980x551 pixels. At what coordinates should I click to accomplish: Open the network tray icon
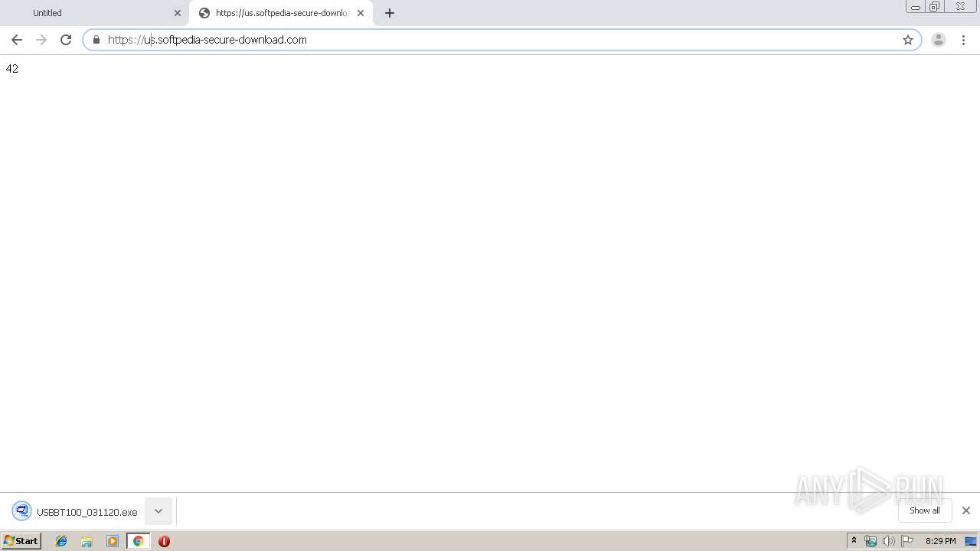871,541
